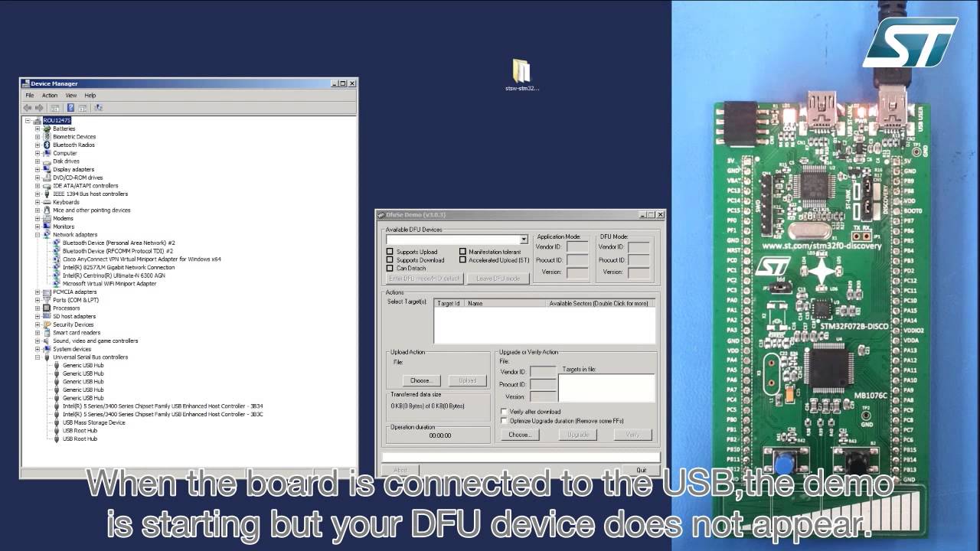Expand the Computer category
980x551 pixels.
pyautogui.click(x=38, y=153)
